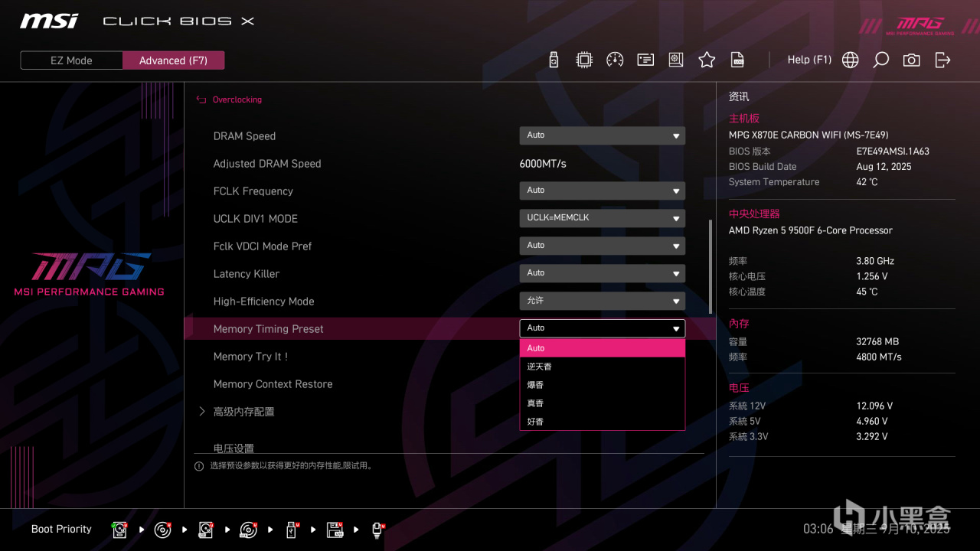
Task: Select the first hard disk boot device icon
Action: pyautogui.click(x=120, y=530)
